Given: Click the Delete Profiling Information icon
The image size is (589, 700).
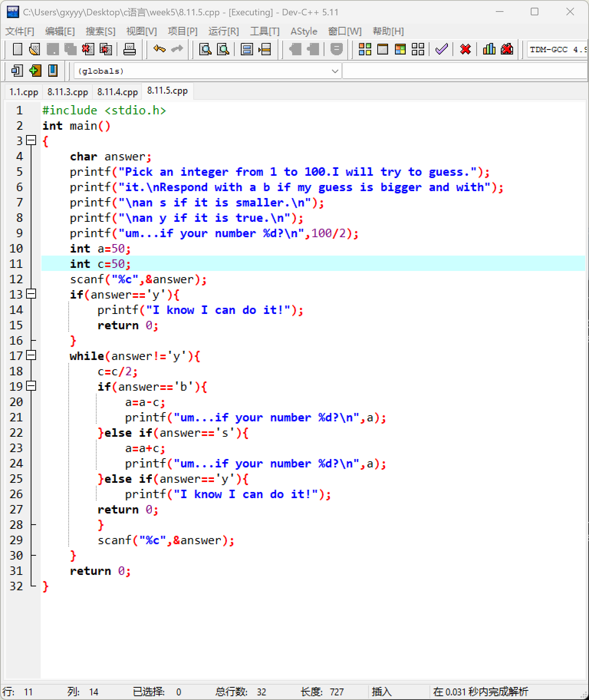Looking at the screenshot, I should click(x=507, y=49).
